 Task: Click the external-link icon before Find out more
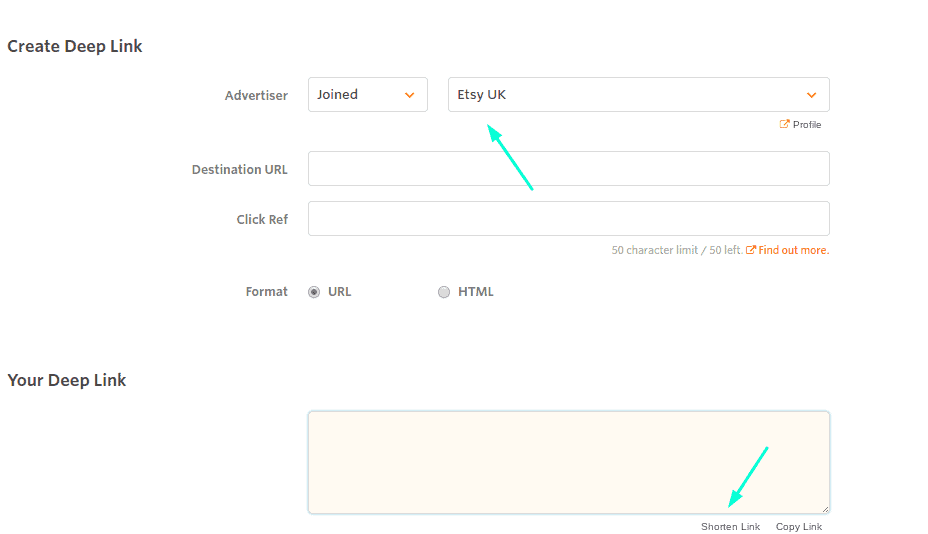pos(750,250)
